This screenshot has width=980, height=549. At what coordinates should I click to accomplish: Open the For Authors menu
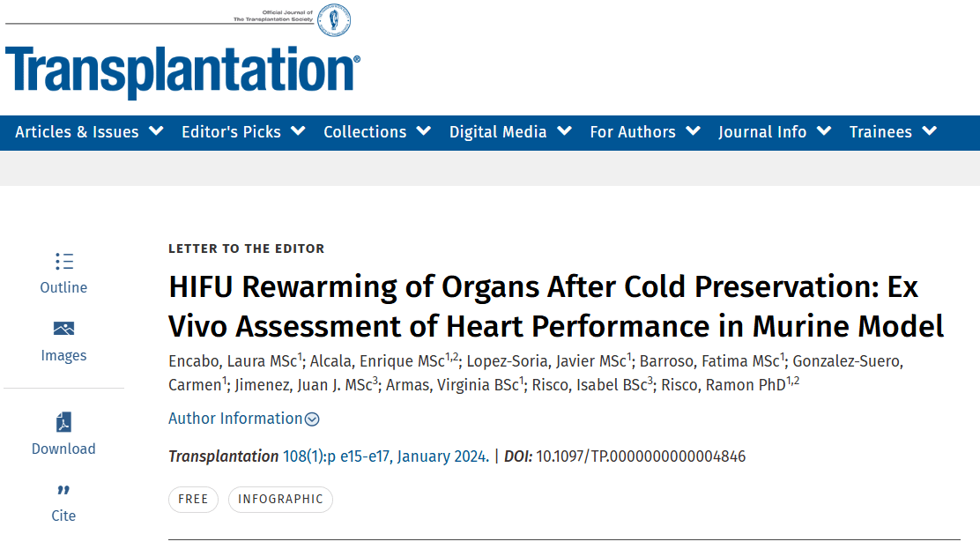click(645, 132)
